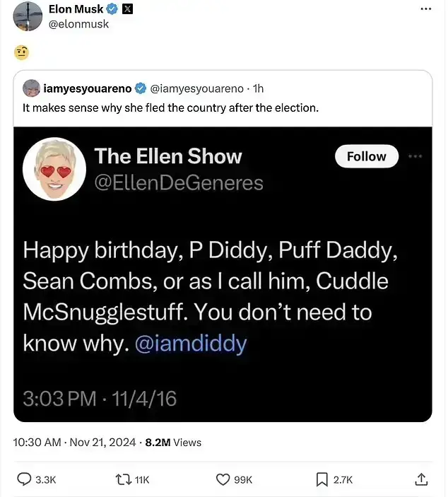Follow The Ellen Show
Viewport: 448px width, 497px height.
367,156
